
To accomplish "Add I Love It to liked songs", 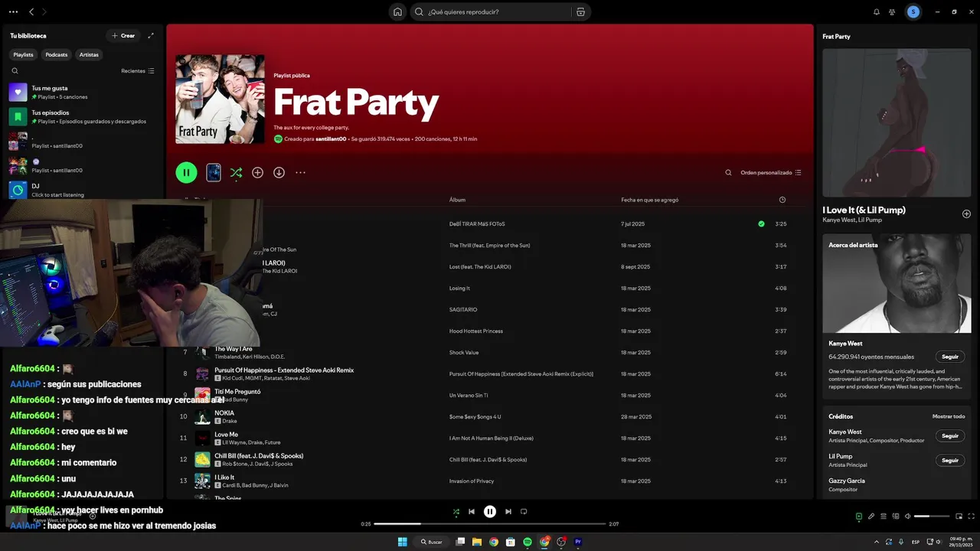I will point(966,214).
